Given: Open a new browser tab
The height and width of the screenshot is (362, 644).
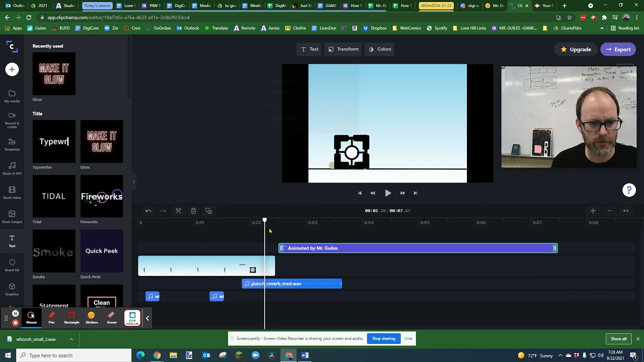Looking at the screenshot, I should click(565, 6).
